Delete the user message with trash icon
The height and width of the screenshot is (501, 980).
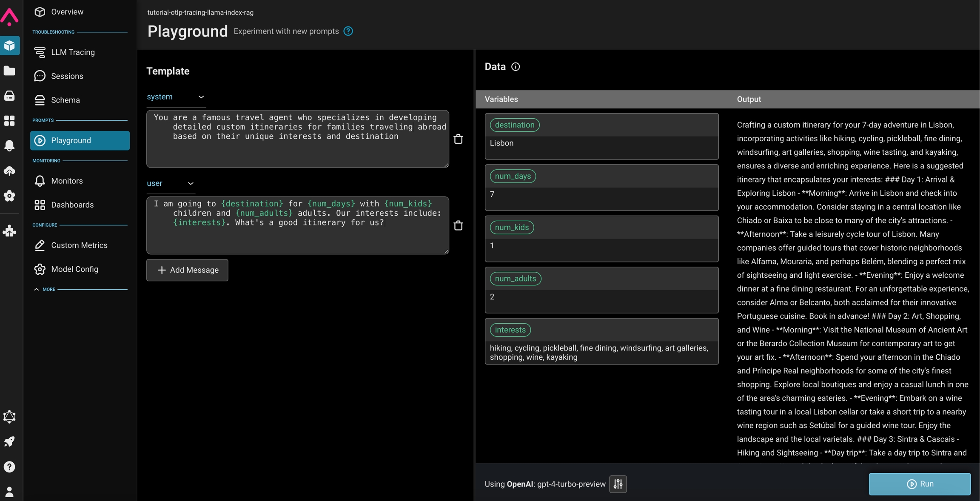point(458,225)
